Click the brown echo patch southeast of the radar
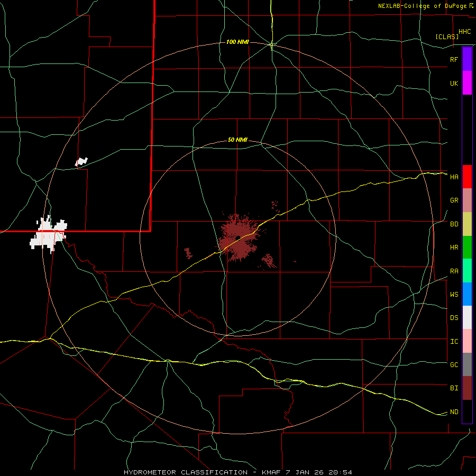The image size is (476, 476). 268,261
